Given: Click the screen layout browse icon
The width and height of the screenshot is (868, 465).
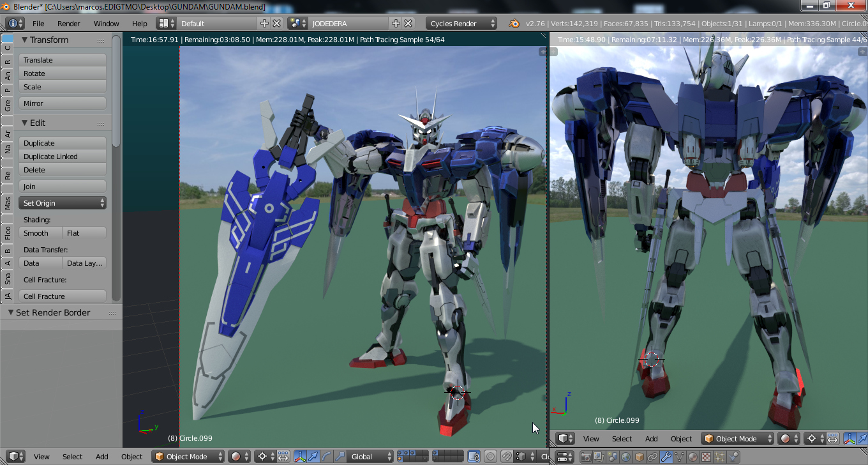Looking at the screenshot, I should pos(167,23).
